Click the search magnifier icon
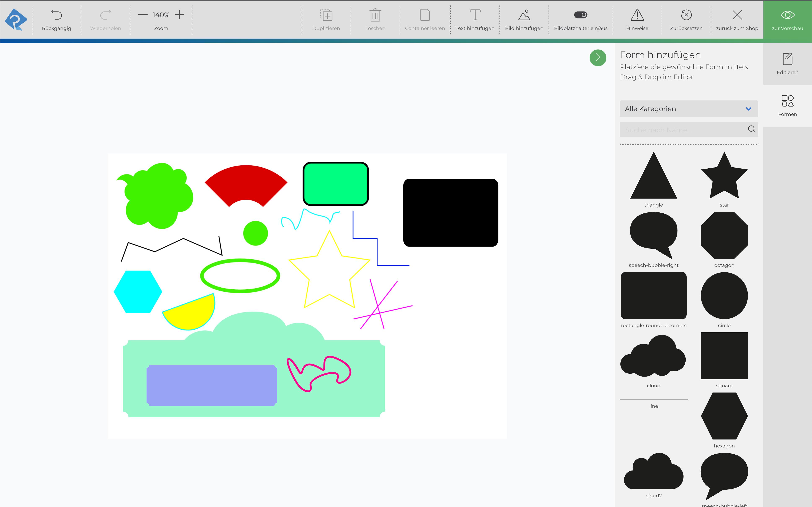 pos(751,129)
